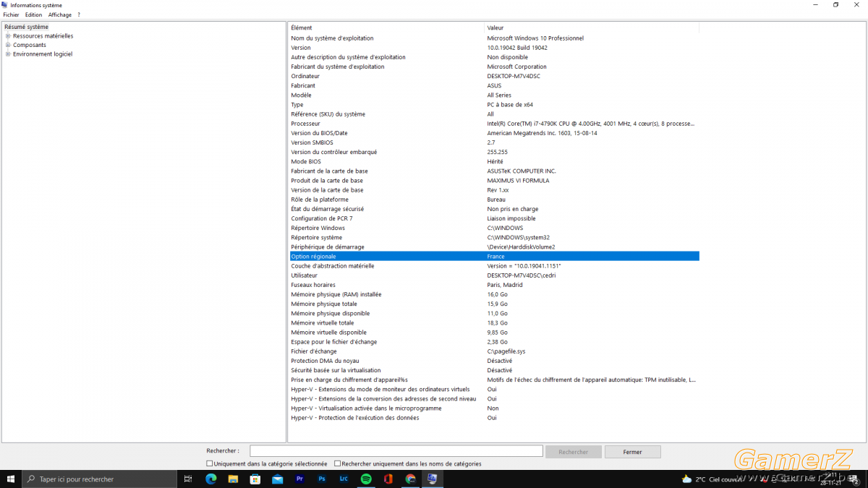Image resolution: width=868 pixels, height=488 pixels.
Task: Select the Composants tree label
Action: click(x=30, y=45)
